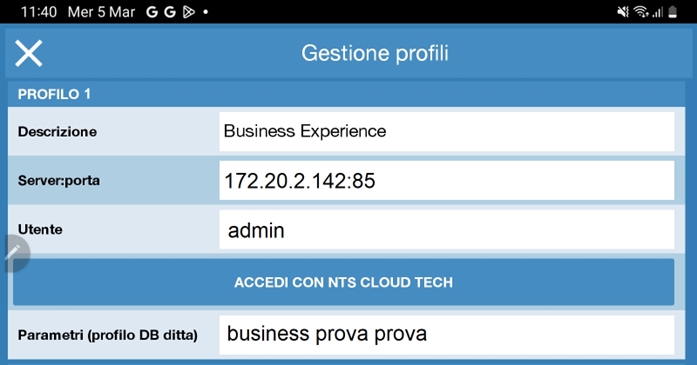The image size is (697, 365).
Task: Tap the Play Store status bar icon
Action: tap(188, 12)
